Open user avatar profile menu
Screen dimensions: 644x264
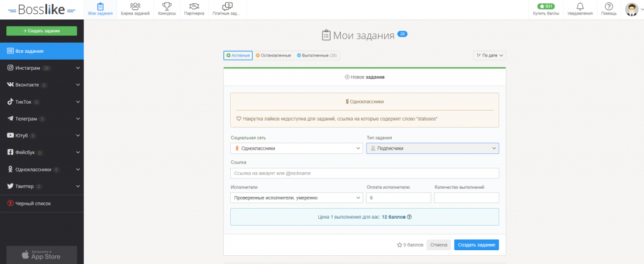(x=631, y=9)
